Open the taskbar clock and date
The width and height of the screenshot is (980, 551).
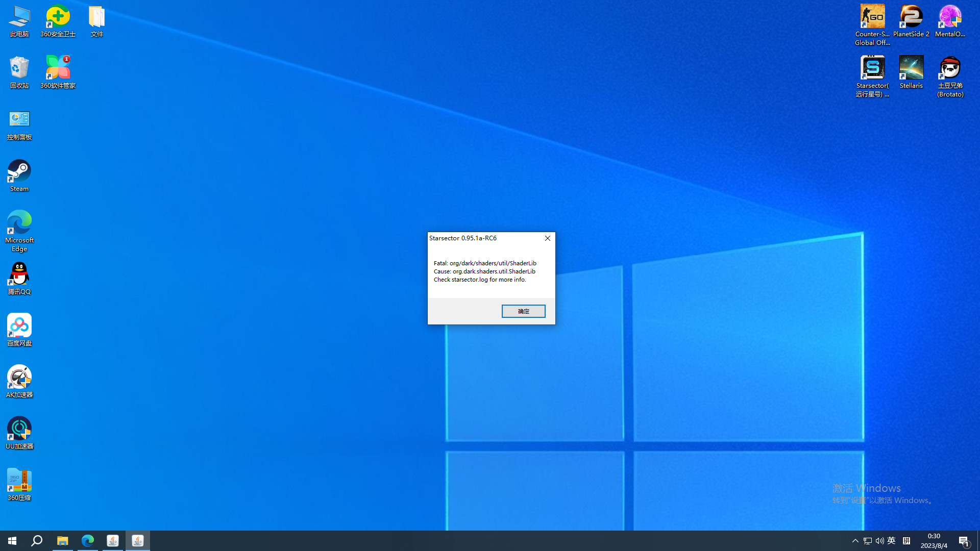click(x=934, y=541)
